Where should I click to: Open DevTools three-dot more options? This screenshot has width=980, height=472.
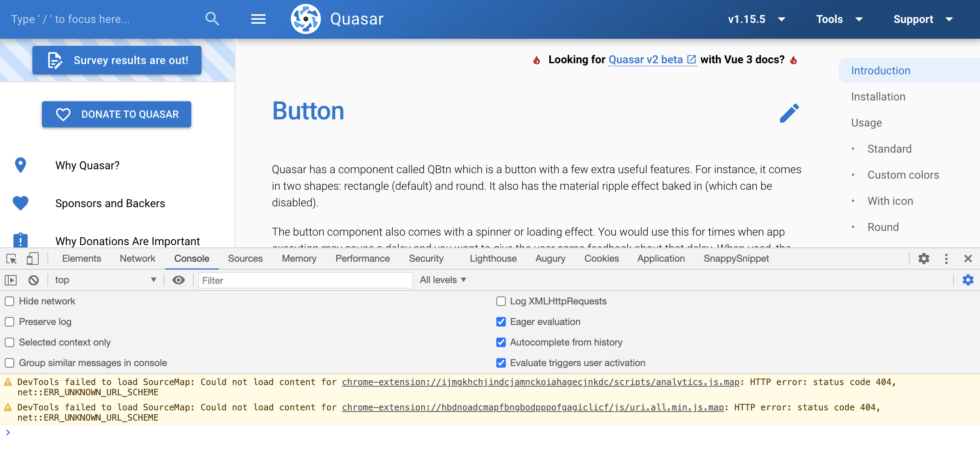[946, 259]
